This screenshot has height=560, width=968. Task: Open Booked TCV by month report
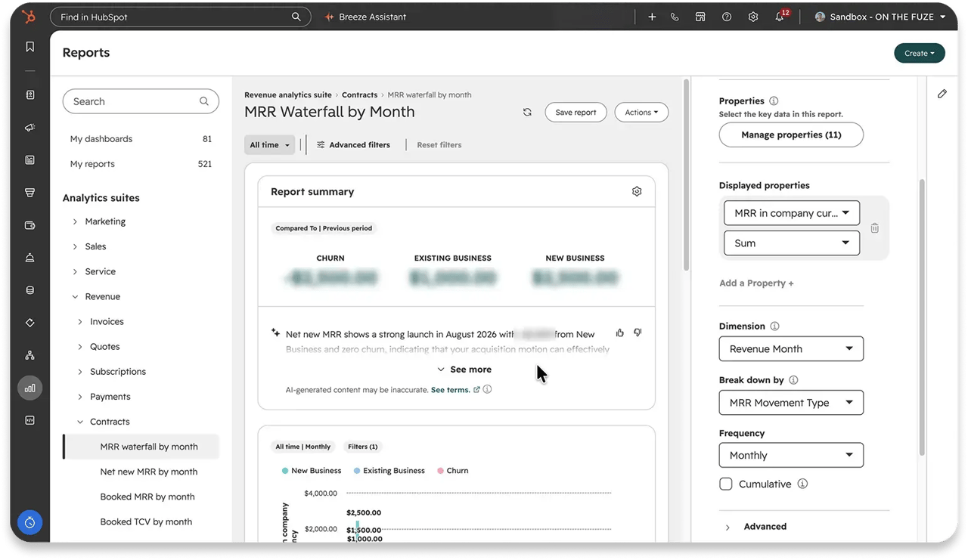[147, 521]
